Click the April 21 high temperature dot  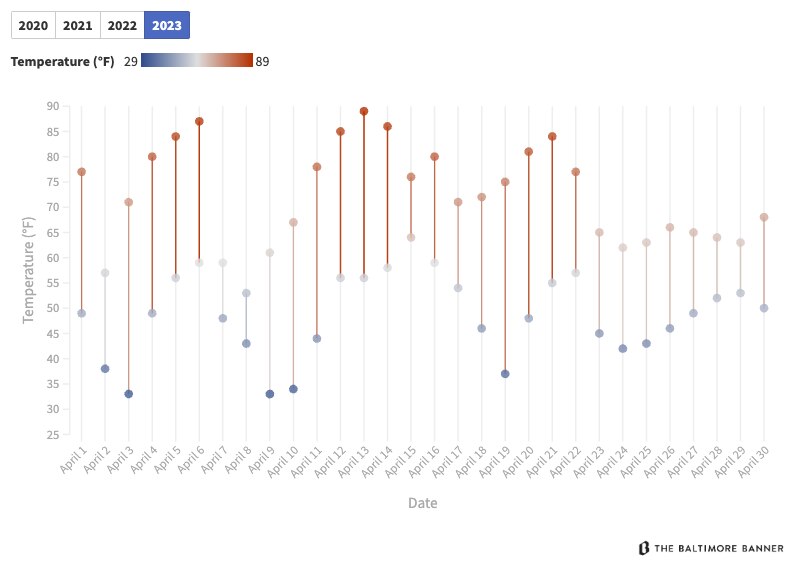click(552, 137)
